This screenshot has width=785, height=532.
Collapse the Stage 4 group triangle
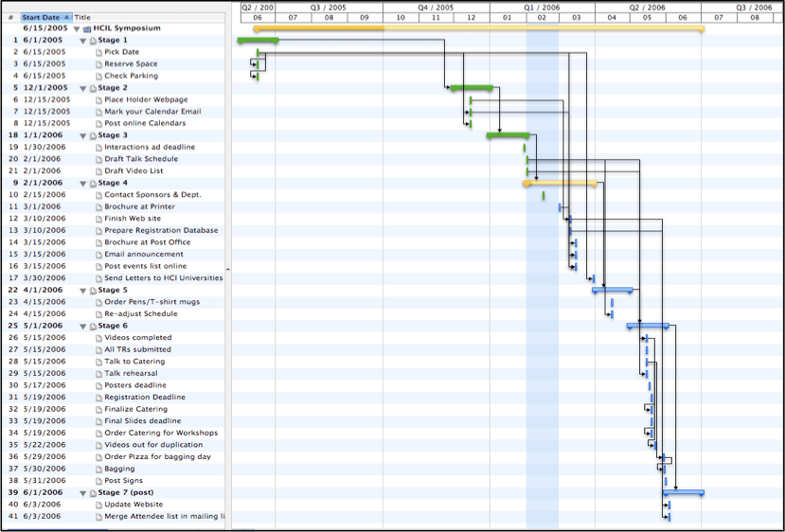83,184
